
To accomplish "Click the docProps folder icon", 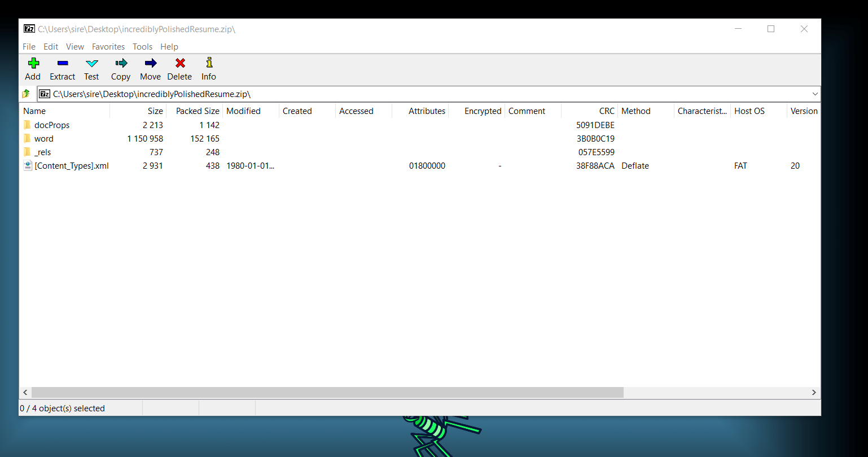I will click(x=27, y=125).
